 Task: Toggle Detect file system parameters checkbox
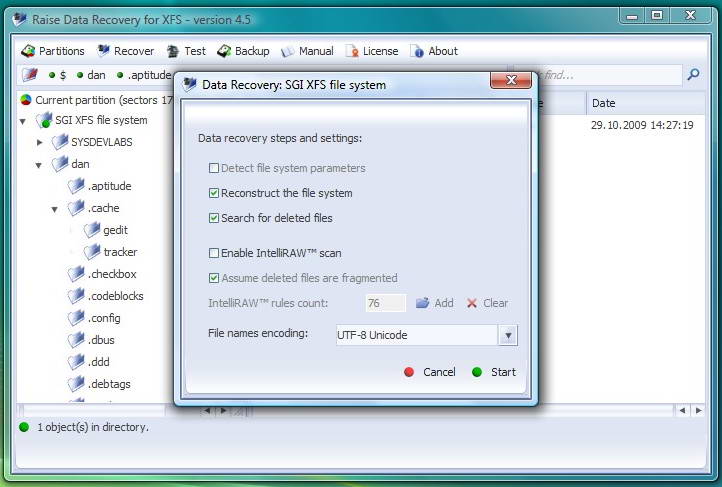coord(214,168)
